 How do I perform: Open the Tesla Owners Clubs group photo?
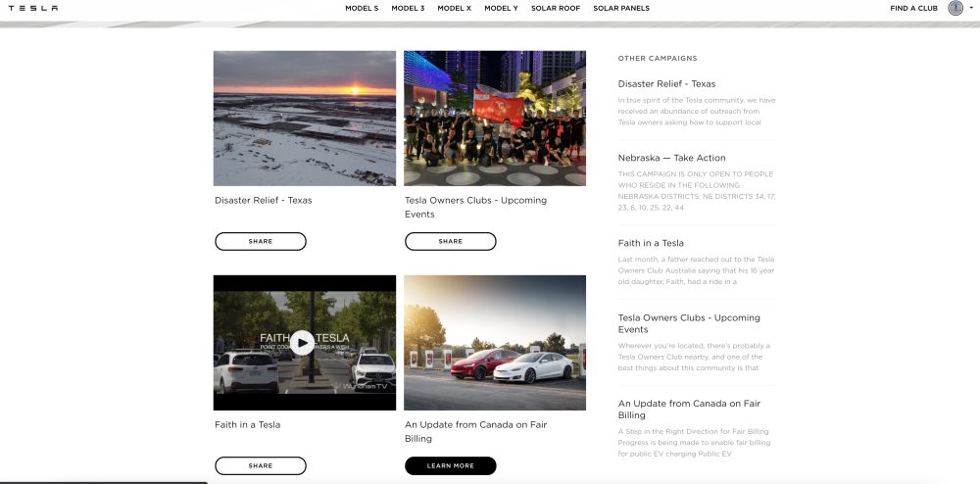point(495,118)
